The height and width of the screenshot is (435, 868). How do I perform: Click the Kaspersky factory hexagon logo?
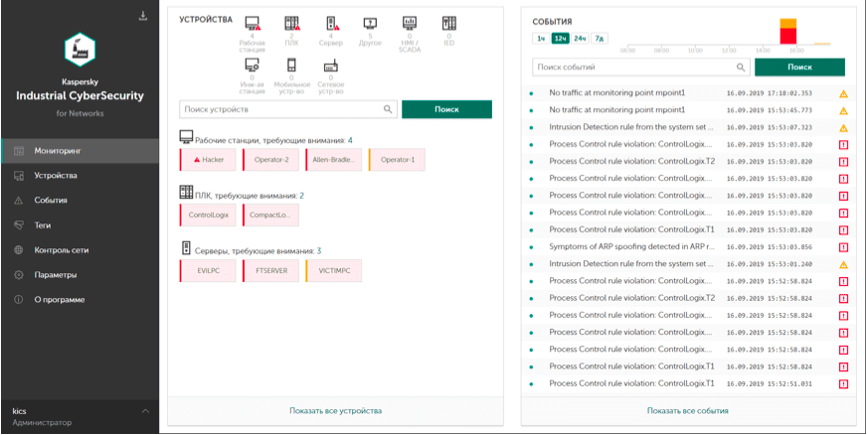tap(80, 51)
